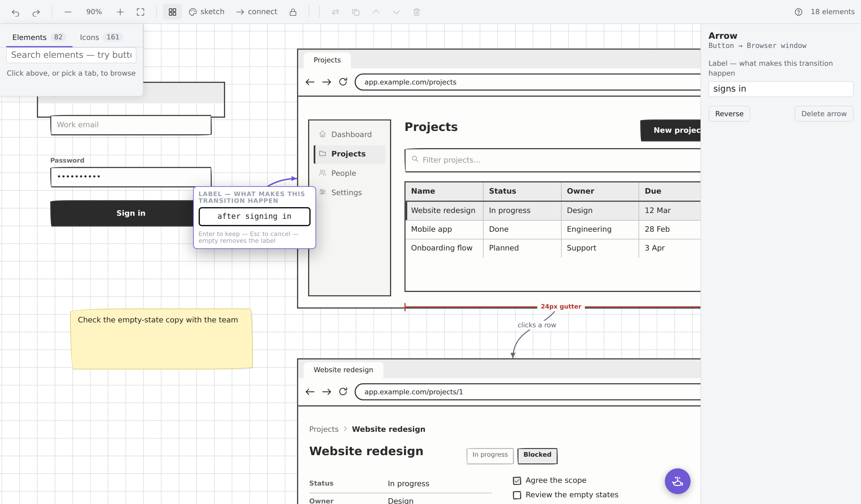Click the fit-to-screen icon
The height and width of the screenshot is (504, 861).
(x=141, y=12)
